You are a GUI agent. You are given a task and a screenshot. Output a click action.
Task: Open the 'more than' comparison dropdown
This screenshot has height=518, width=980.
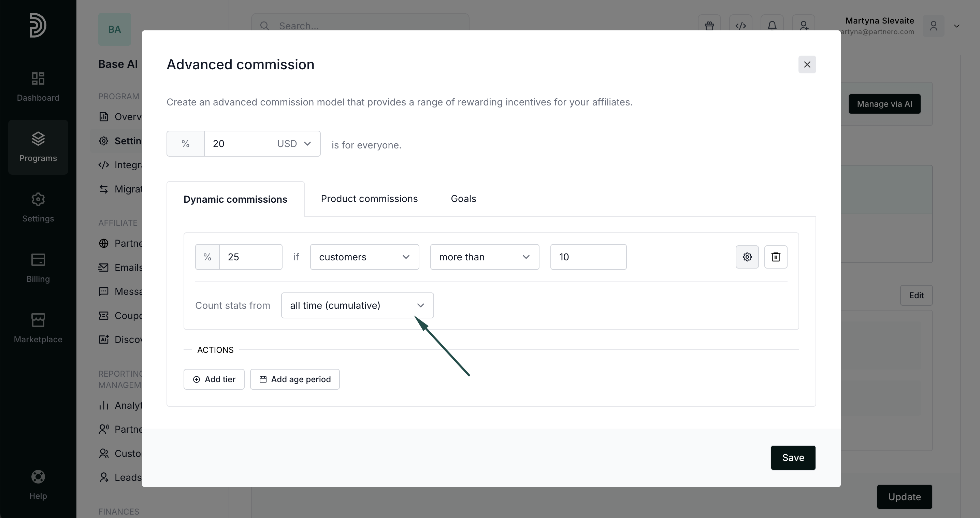pos(484,257)
